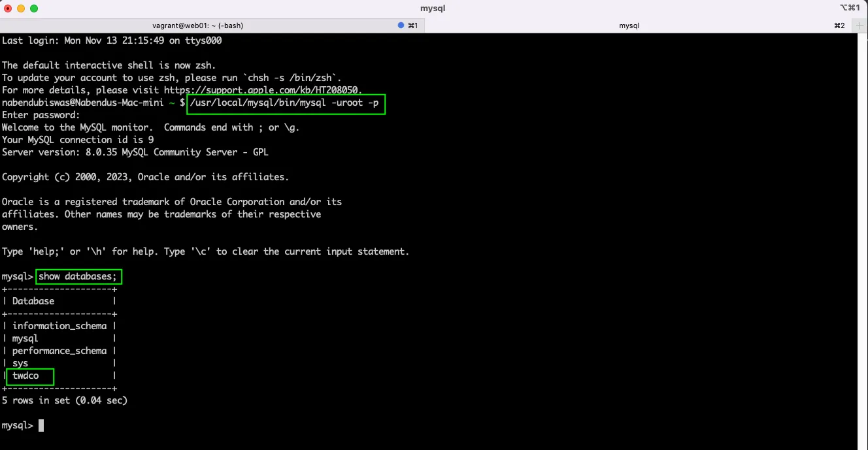Zoom the window with the green button
This screenshot has width=868, height=450.
[x=34, y=8]
